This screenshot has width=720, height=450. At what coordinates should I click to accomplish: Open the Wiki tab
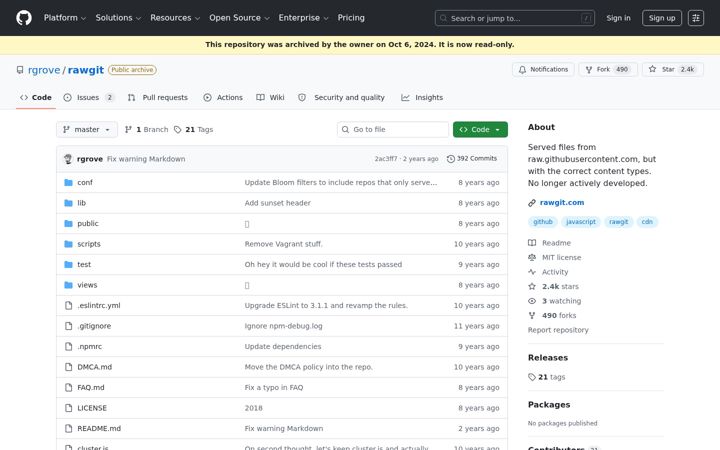[x=270, y=98]
